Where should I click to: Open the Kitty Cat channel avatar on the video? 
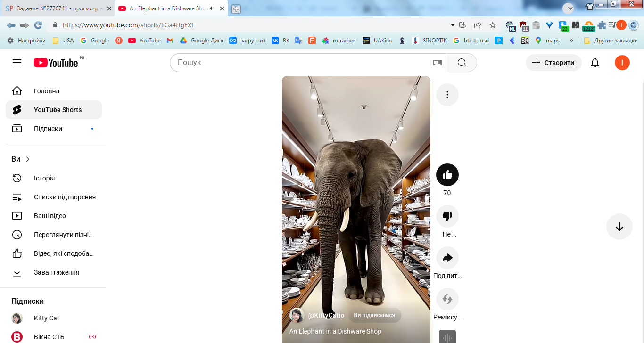[297, 315]
